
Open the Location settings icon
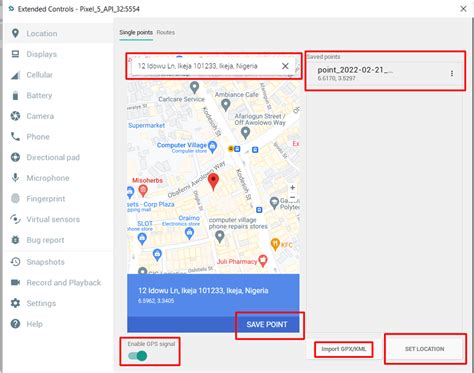[x=15, y=33]
